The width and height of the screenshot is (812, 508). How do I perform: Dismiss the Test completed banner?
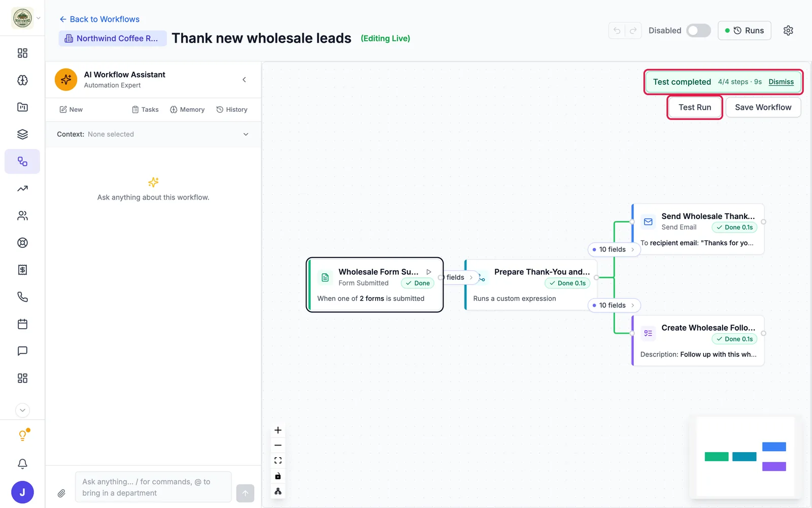point(781,82)
